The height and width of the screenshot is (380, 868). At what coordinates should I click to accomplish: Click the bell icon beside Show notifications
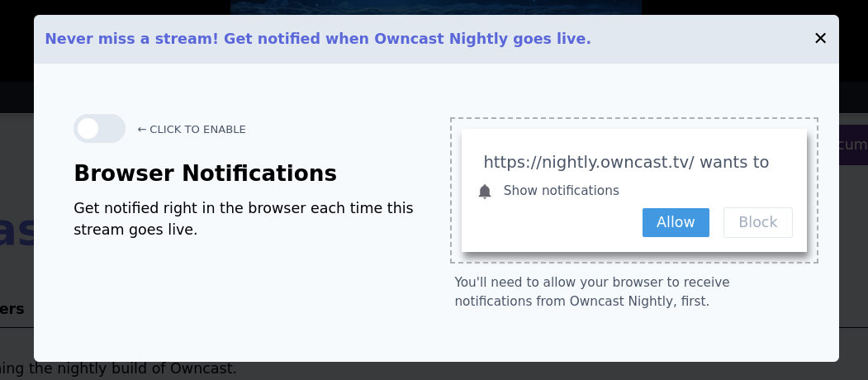485,192
